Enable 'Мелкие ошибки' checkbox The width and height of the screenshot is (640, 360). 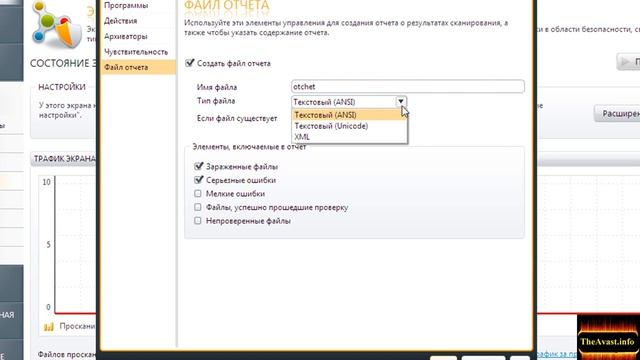click(x=198, y=193)
